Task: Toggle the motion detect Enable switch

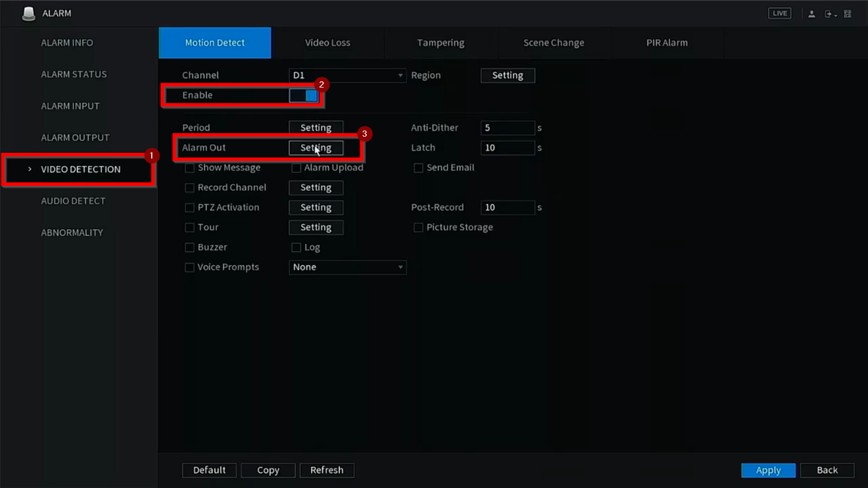Action: click(304, 96)
